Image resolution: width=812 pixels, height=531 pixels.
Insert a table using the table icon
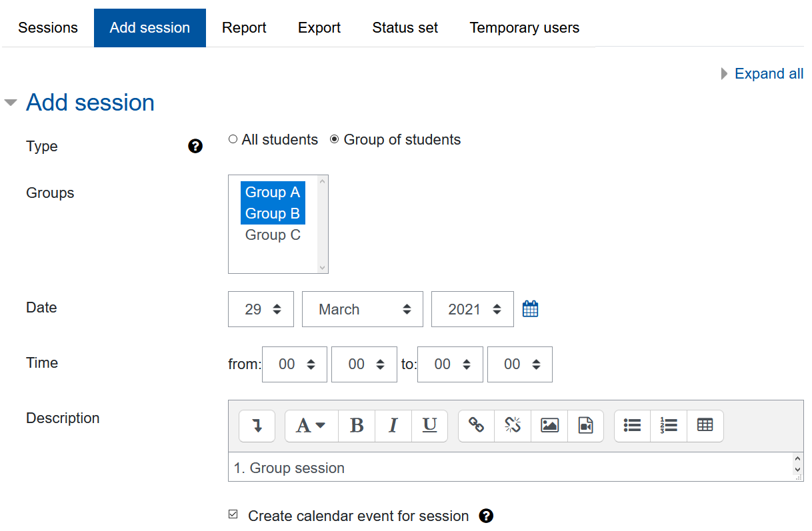(x=705, y=426)
